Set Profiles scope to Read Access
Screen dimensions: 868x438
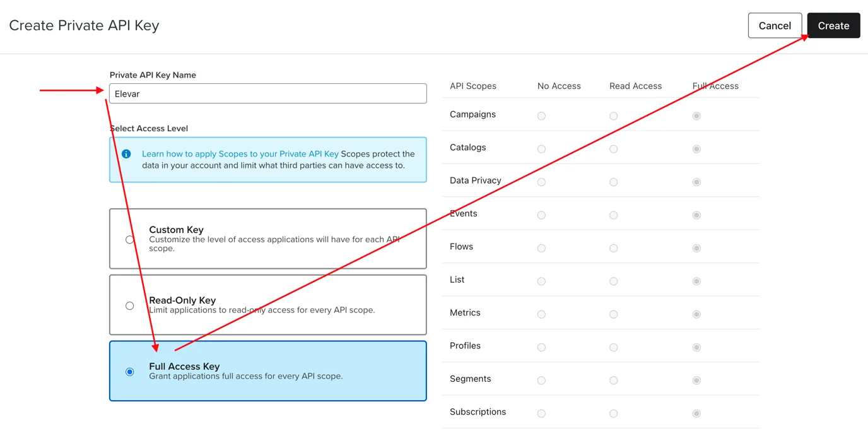click(x=613, y=347)
